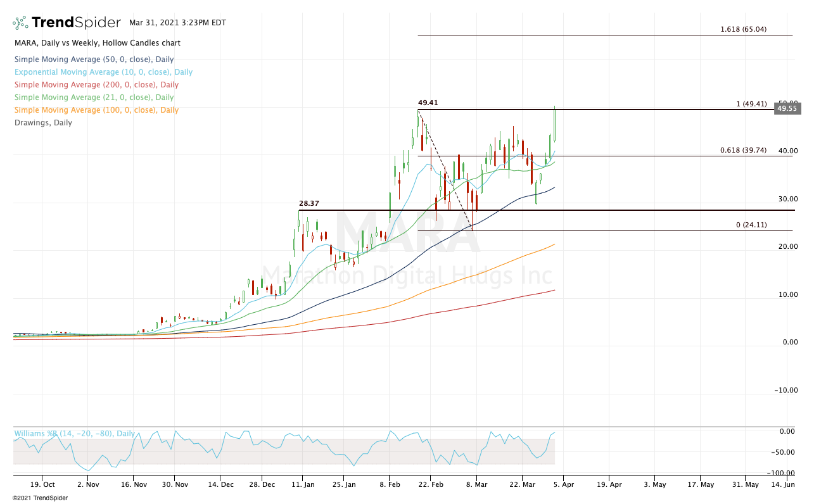Click the 49.41 high price annotation
Image resolution: width=814 pixels, height=504 pixels.
click(428, 103)
